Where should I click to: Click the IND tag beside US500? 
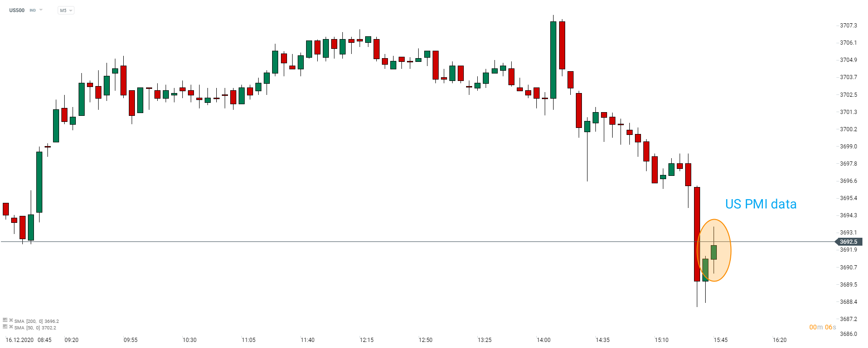33,10
